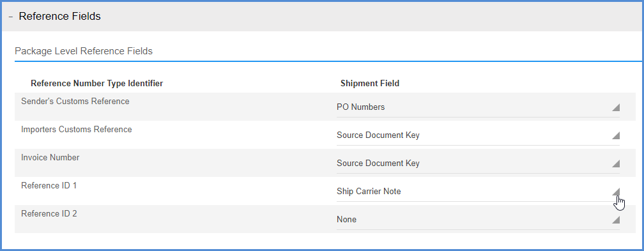Click Reference ID 2 row label
The height and width of the screenshot is (251, 644).
(49, 213)
